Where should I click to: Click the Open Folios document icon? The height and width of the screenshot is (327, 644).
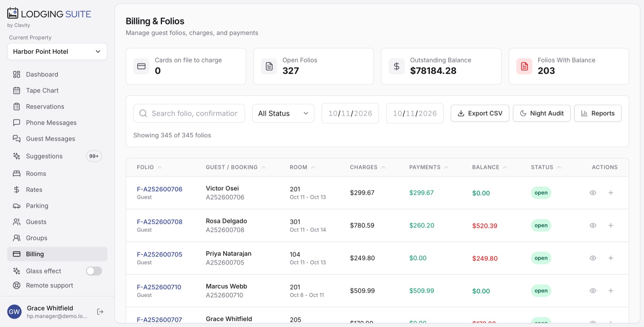pyautogui.click(x=269, y=66)
